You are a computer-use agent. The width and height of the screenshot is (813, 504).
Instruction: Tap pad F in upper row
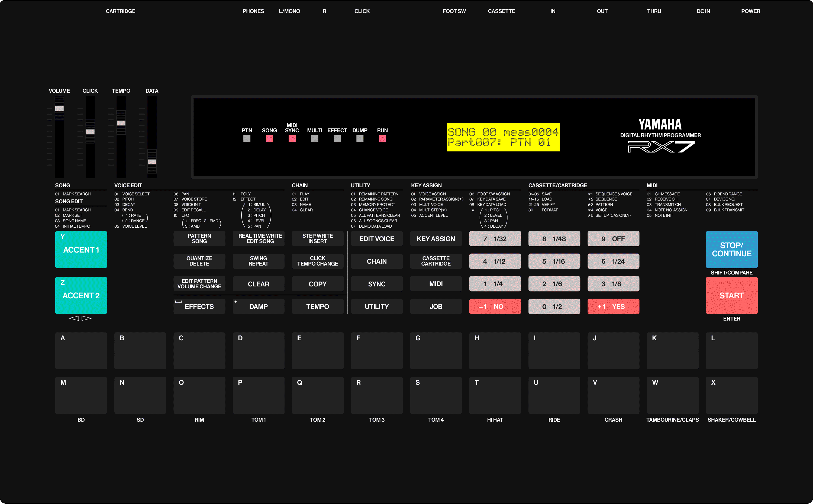[377, 351]
